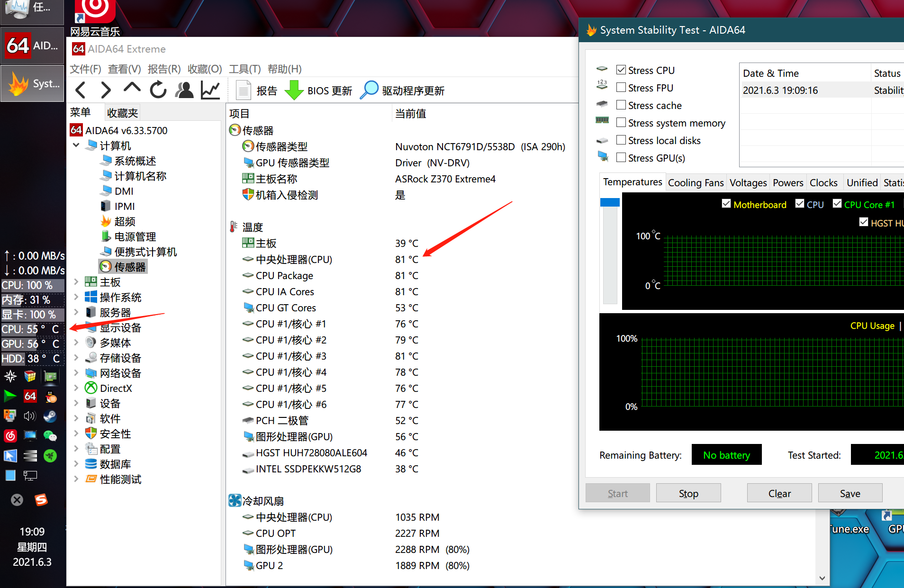Click the blue temperature graph slider
This screenshot has width=904, height=588.
coord(610,202)
